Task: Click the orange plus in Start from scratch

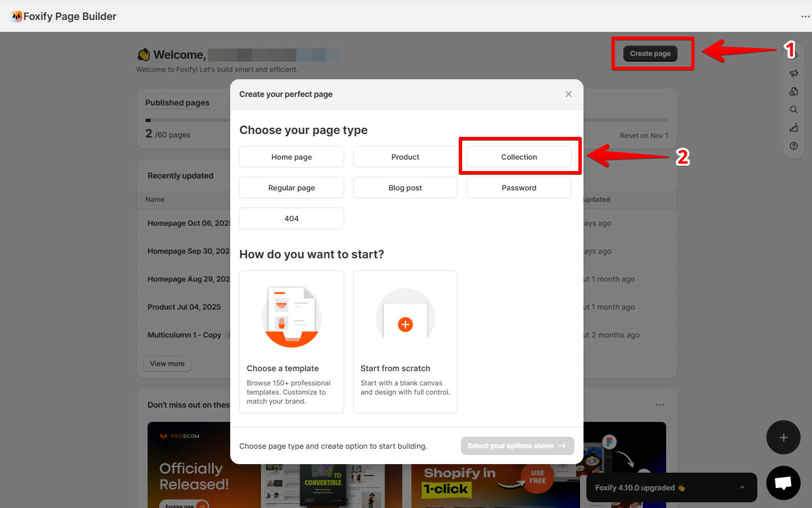Action: pos(405,324)
